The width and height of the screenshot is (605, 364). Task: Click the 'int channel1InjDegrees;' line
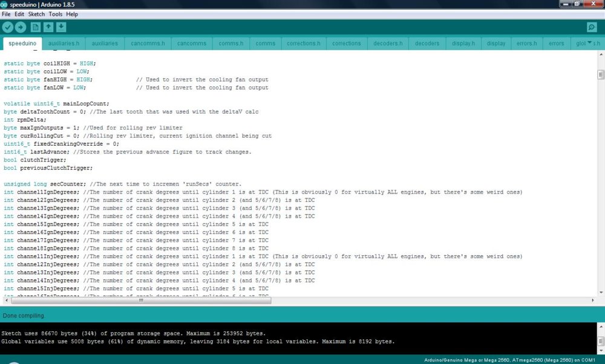[x=263, y=256]
